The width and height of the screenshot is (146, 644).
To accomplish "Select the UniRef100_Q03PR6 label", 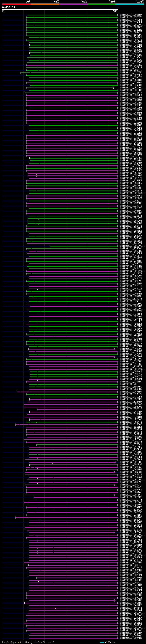I will pos(131,294).
